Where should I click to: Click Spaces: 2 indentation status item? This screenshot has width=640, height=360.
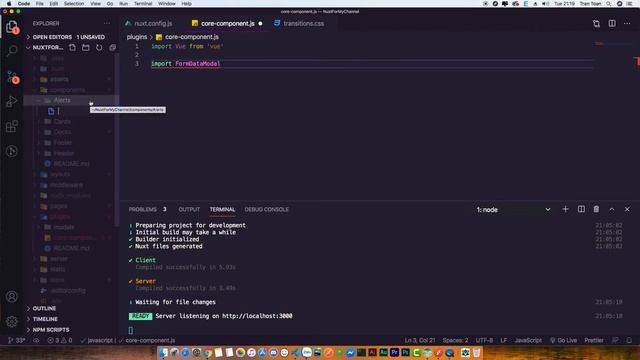tap(456, 340)
